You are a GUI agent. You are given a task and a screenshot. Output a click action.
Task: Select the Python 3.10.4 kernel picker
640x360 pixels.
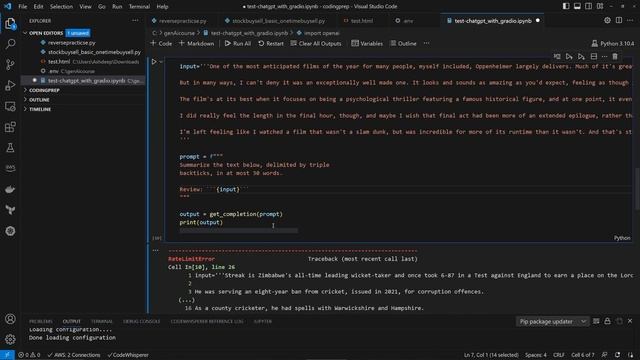pyautogui.click(x=613, y=43)
